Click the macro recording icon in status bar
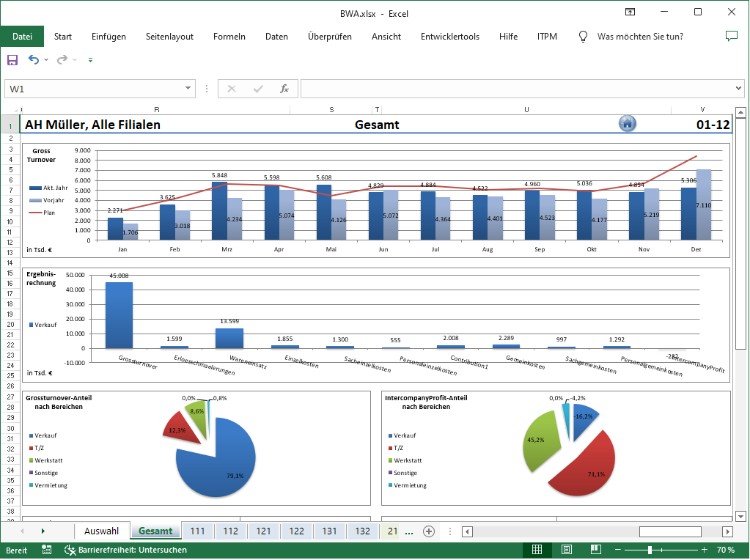Image resolution: width=750 pixels, height=560 pixels. click(x=47, y=550)
